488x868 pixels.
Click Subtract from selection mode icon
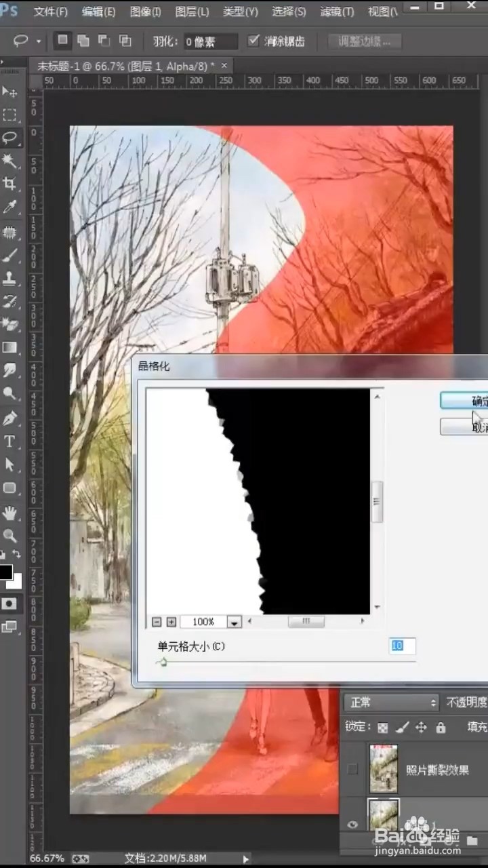(104, 40)
